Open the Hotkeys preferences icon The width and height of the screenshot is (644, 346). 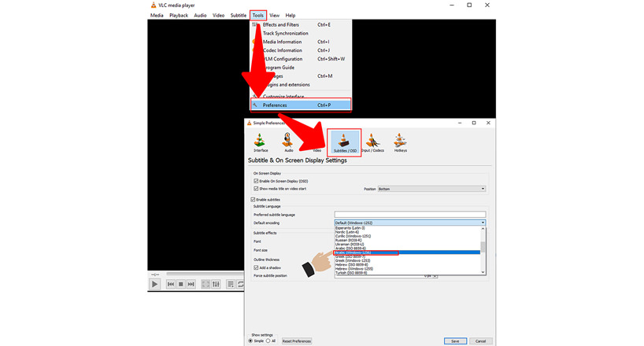click(401, 142)
